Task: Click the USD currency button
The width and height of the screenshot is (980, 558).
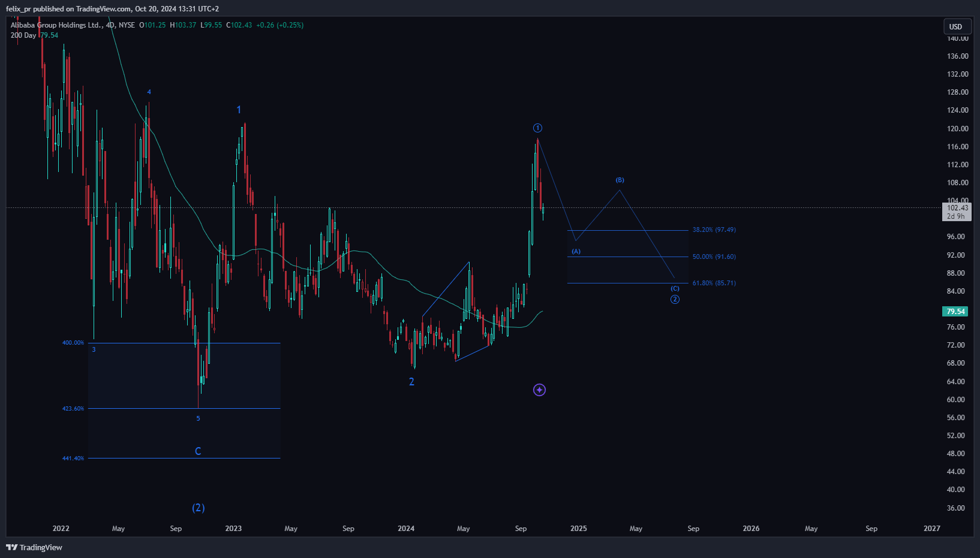Action: [956, 26]
